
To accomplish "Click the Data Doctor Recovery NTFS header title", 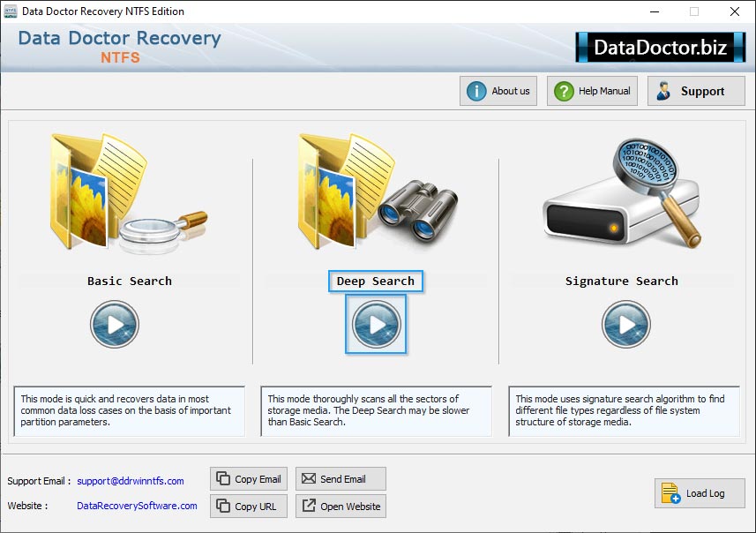I will (x=120, y=47).
